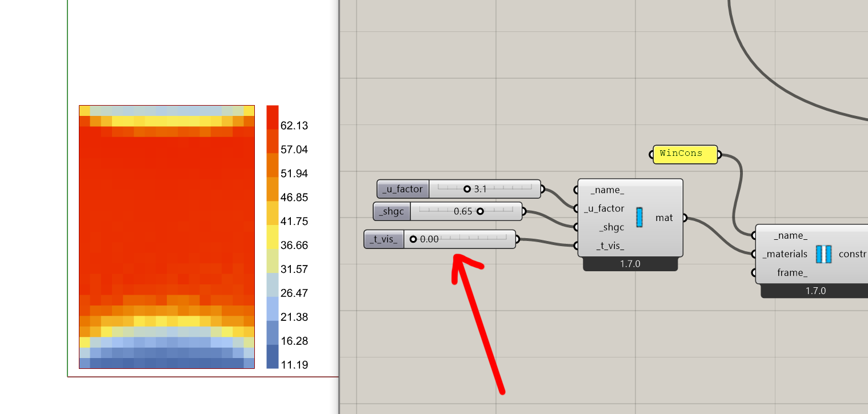868x414 pixels.
Task: Click the 1.7.0 version tag under construction component
Action: [x=815, y=291]
